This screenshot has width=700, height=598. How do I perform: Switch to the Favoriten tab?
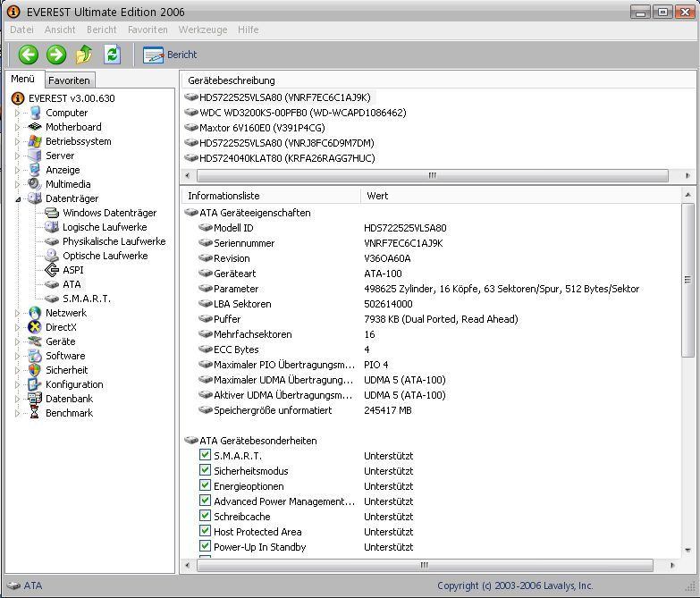click(x=69, y=80)
